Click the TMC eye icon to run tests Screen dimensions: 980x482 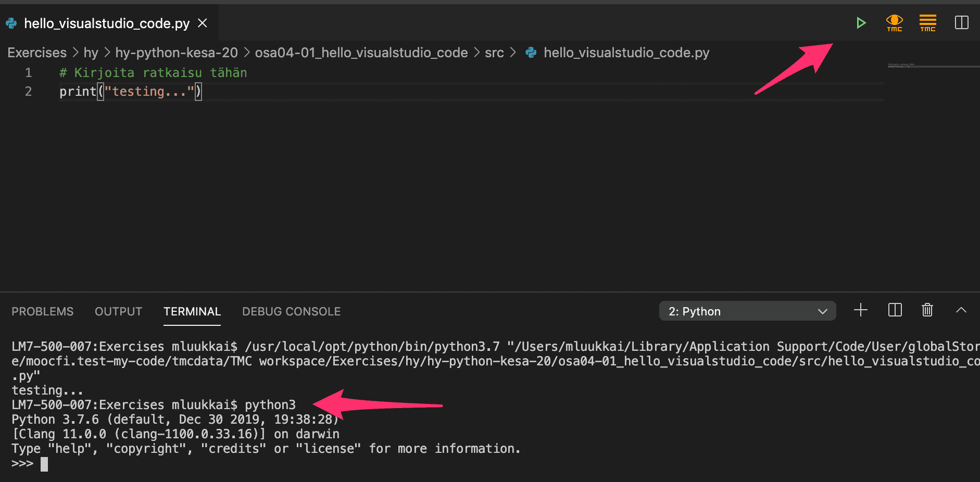(x=894, y=23)
